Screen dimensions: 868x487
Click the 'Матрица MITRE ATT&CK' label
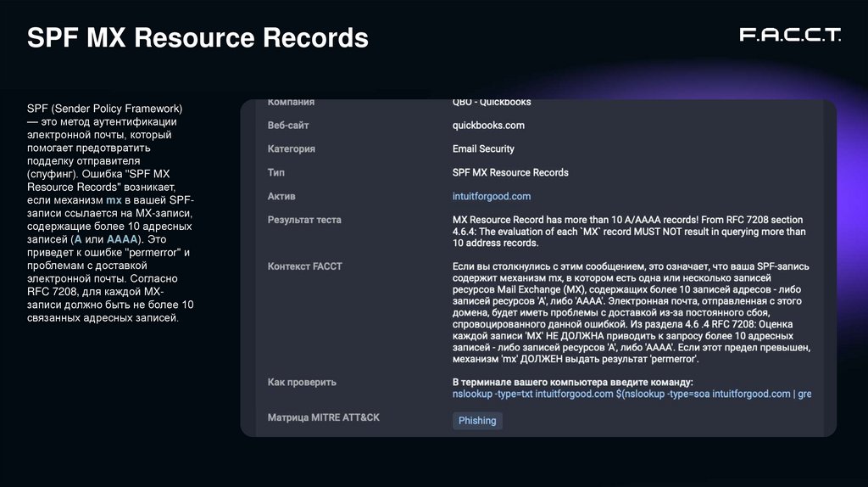click(x=323, y=417)
